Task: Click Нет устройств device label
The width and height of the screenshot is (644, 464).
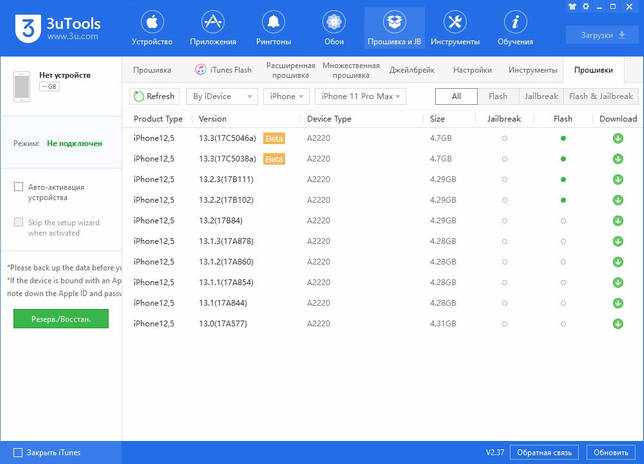Action: click(65, 75)
